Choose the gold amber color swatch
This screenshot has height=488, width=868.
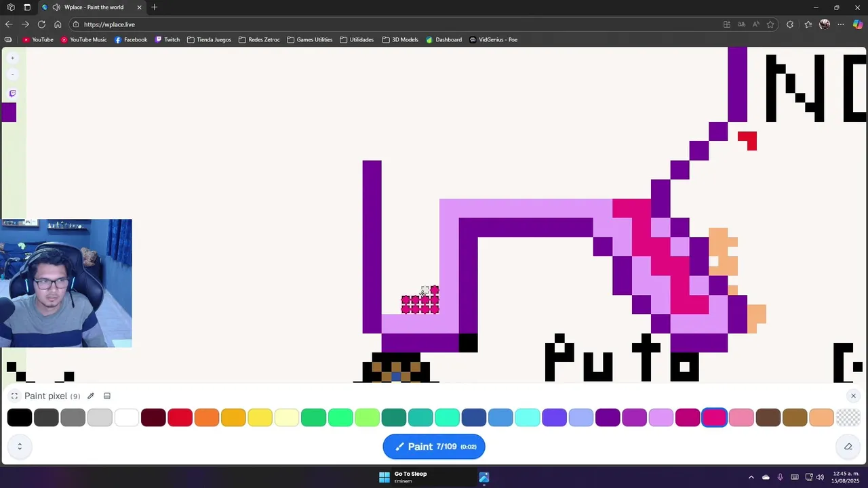233,418
